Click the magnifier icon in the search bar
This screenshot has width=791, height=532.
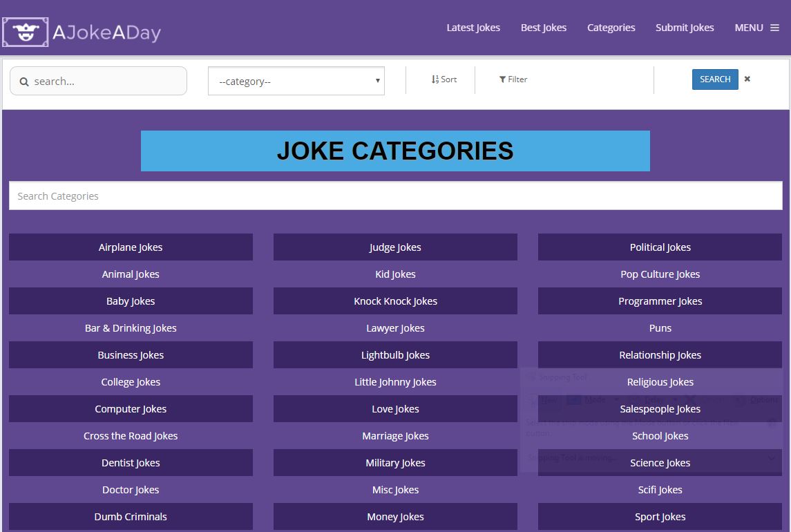[24, 81]
